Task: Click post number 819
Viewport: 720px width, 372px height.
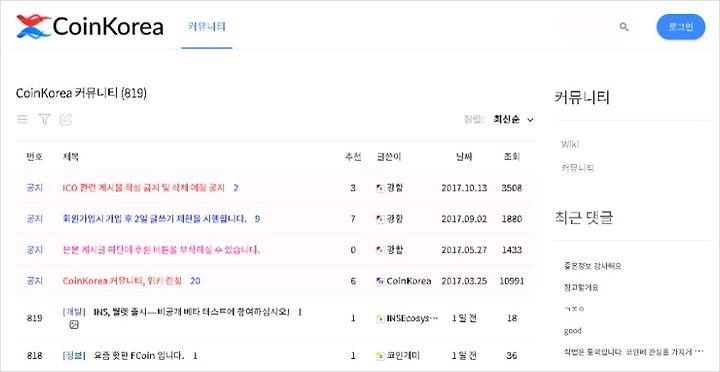Action: (34, 318)
